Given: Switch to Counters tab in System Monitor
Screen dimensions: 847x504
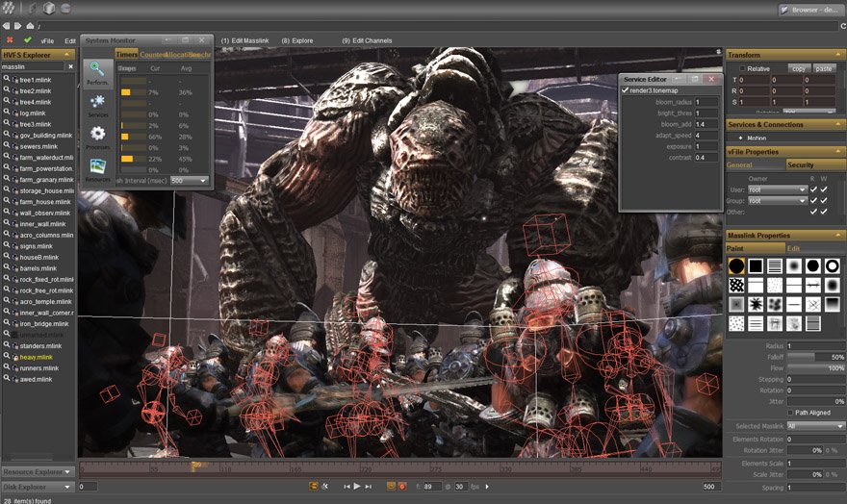Looking at the screenshot, I should click(x=153, y=54).
